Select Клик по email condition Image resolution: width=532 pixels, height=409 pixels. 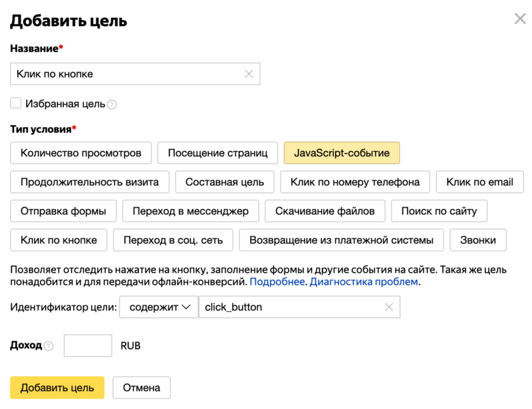tap(479, 182)
